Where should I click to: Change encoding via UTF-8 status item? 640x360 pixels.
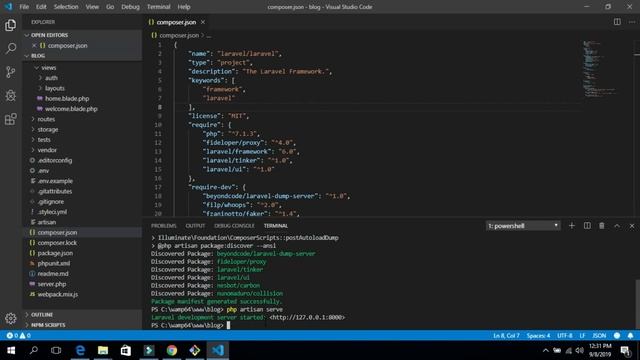[x=565, y=336]
